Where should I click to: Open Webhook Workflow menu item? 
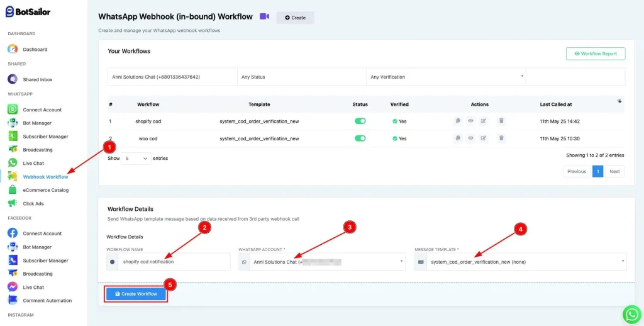tap(45, 177)
